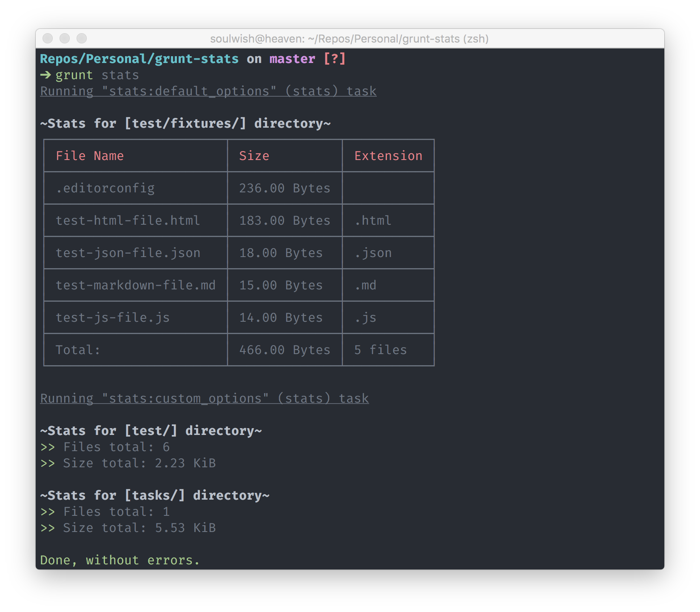The height and width of the screenshot is (612, 700).
Task: Click the 'Repos/Personal/grunt-stats' prompt path
Action: (x=139, y=59)
